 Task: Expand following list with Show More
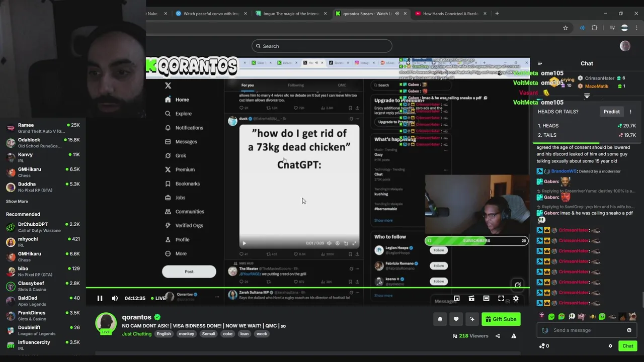(17, 202)
